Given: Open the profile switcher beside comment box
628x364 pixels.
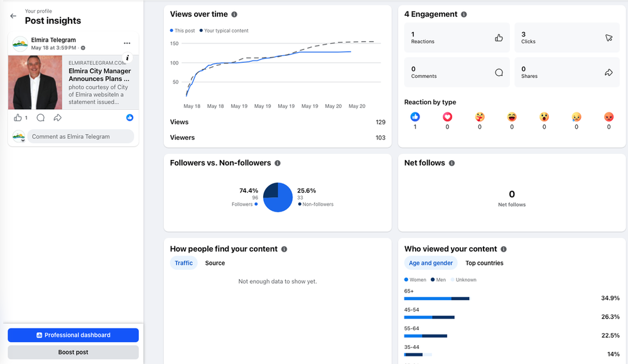Looking at the screenshot, I should coord(19,137).
